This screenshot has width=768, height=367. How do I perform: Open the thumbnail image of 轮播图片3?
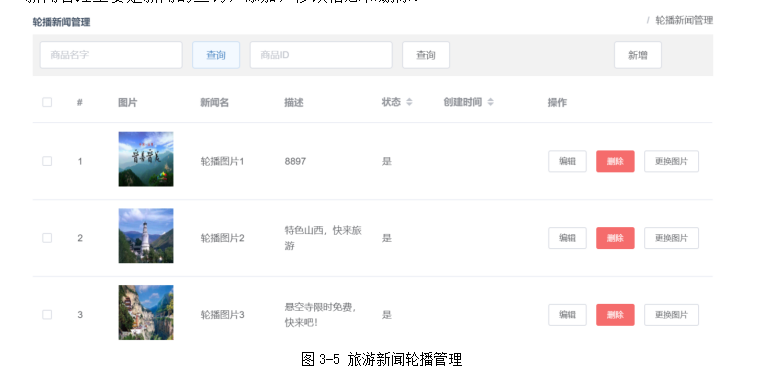click(146, 313)
